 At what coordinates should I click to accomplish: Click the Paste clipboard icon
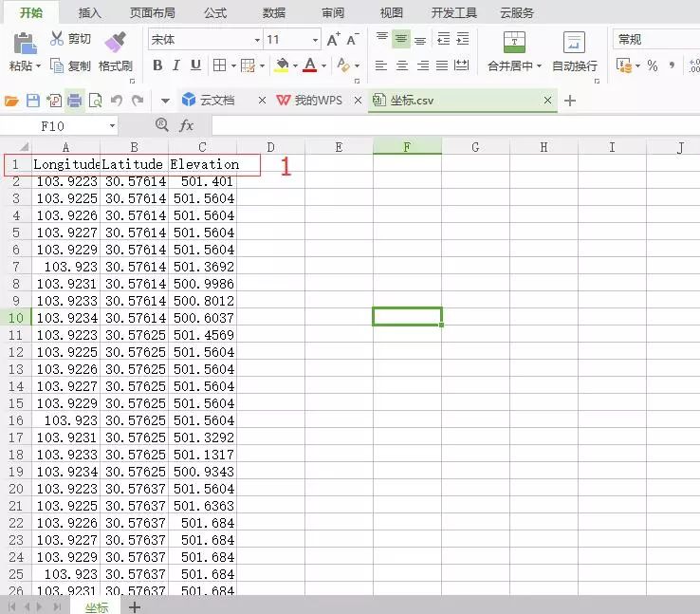25,44
